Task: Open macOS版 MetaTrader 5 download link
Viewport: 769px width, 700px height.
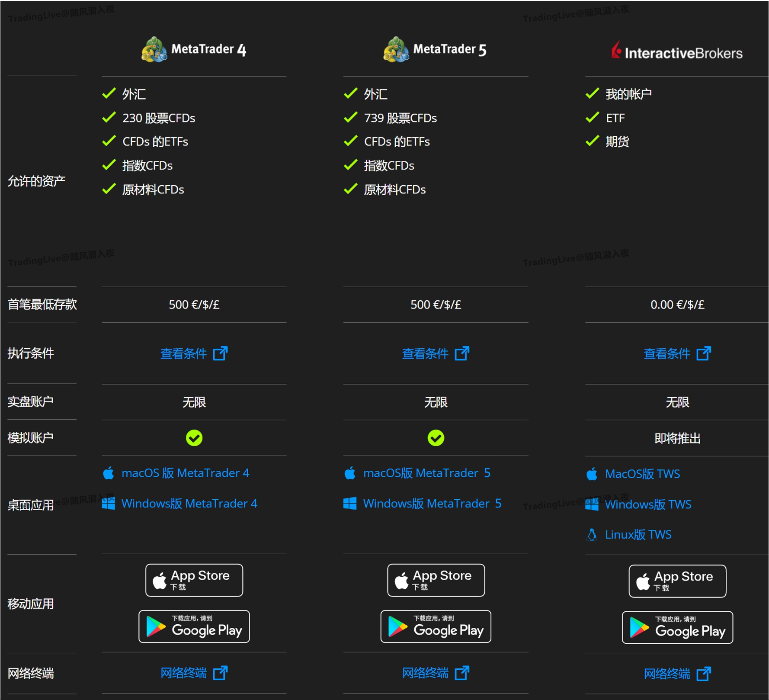Action: 426,472
